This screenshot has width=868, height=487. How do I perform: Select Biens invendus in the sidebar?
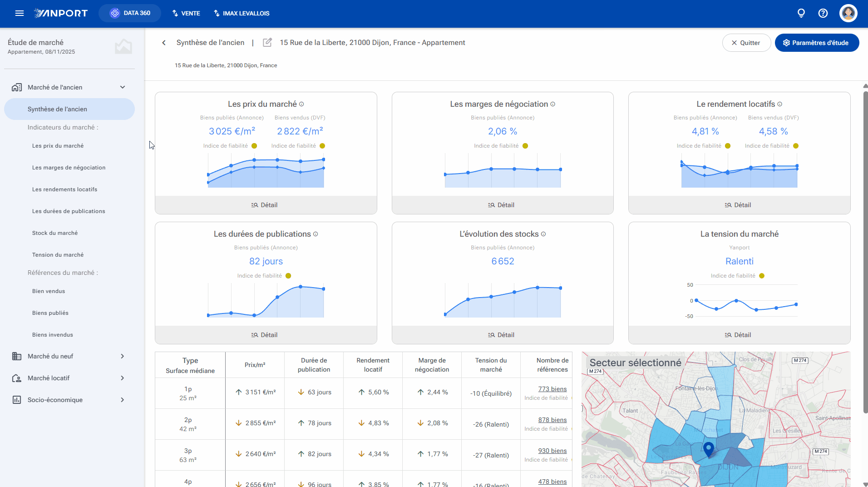point(53,335)
